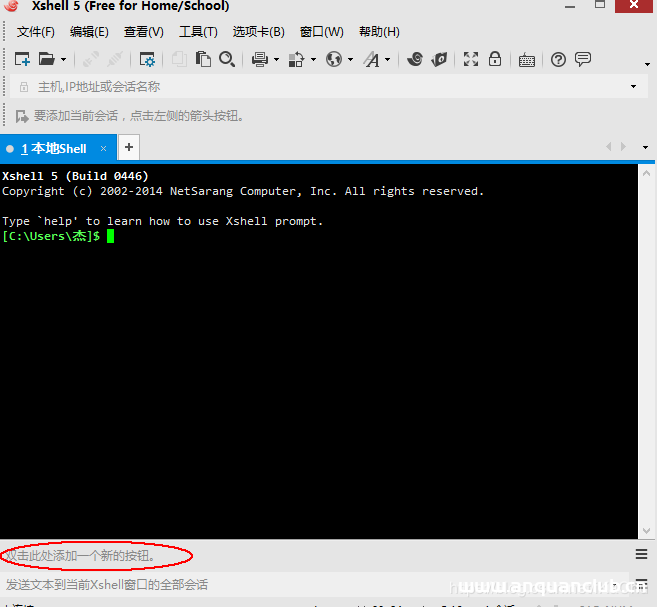The height and width of the screenshot is (607, 657).
Task: Launch Xagent with the folded-card icon
Action: pos(439,59)
